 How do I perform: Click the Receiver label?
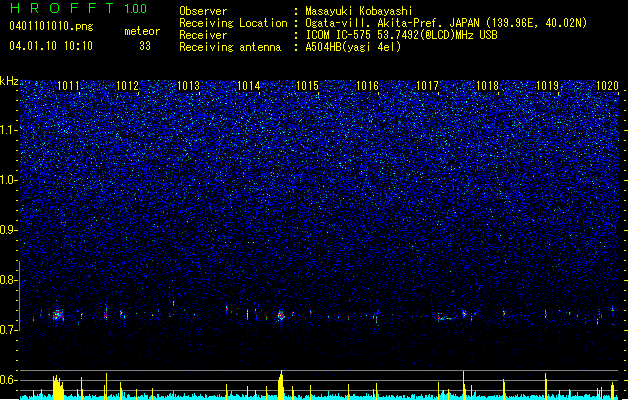coord(203,35)
